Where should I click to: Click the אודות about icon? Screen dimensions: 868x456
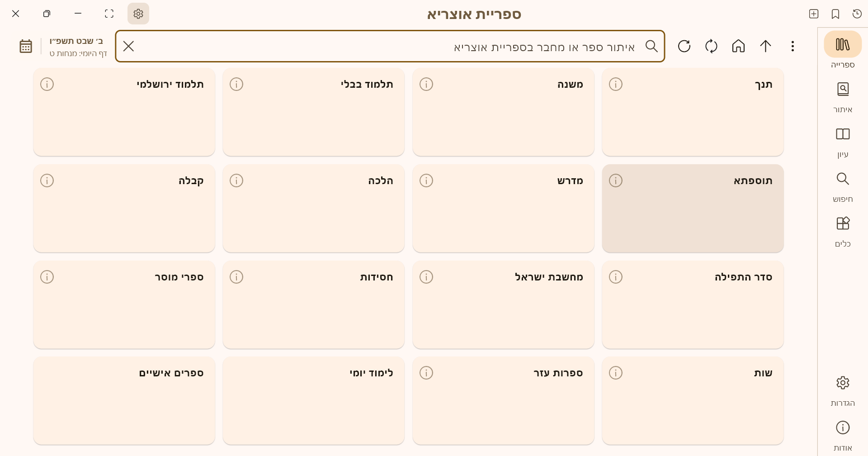pyautogui.click(x=842, y=427)
